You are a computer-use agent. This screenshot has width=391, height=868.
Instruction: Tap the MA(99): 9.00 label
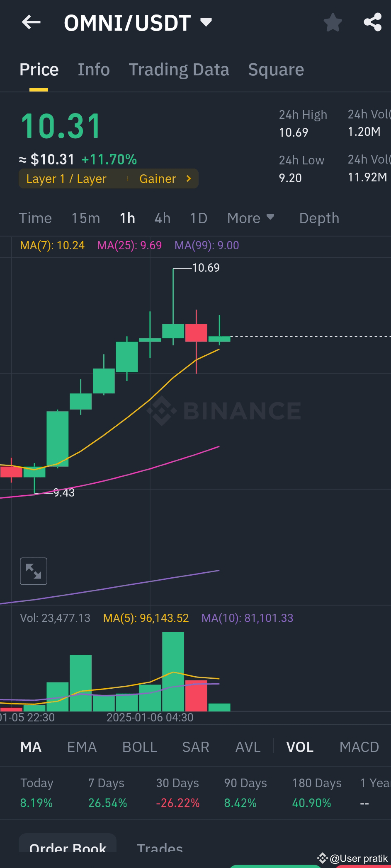[x=206, y=245]
